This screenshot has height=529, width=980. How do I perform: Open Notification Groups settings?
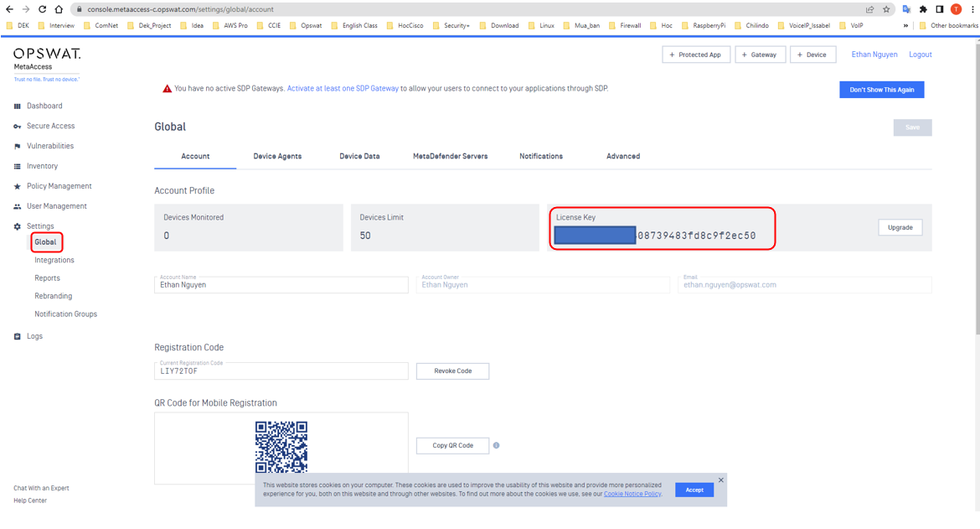click(x=65, y=314)
